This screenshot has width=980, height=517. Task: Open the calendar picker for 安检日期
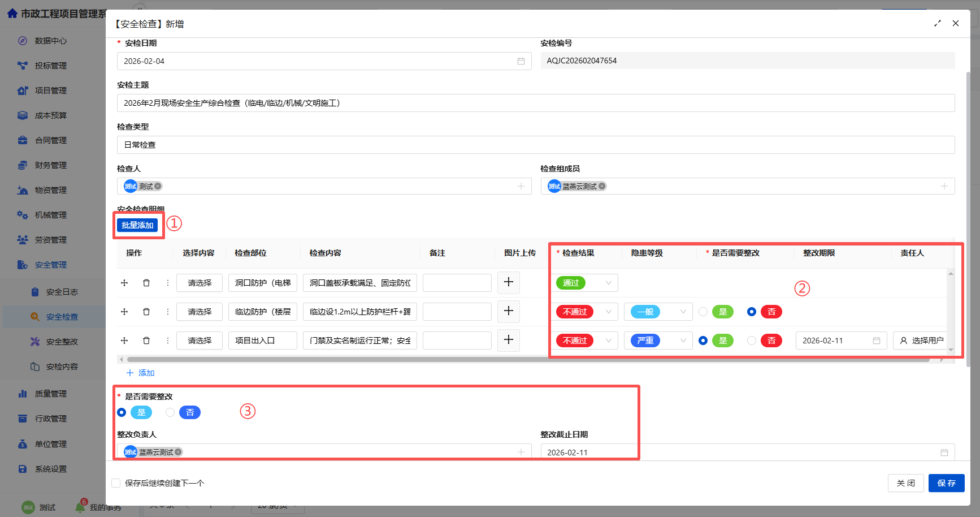[x=521, y=61]
